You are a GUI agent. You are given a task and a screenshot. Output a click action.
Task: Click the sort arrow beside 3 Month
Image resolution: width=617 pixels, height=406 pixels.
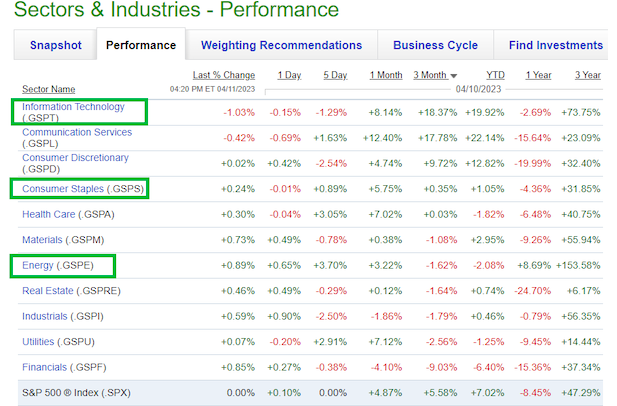(x=453, y=76)
